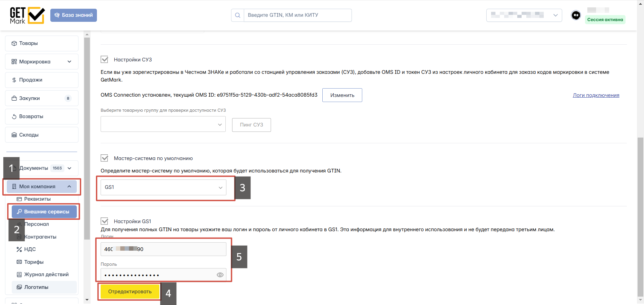Click the Реквизиты card icon
644x305 pixels.
[19, 199]
